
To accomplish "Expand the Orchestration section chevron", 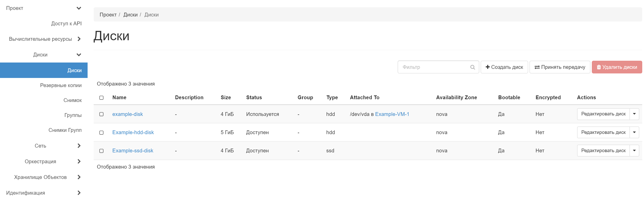I will 79,161.
